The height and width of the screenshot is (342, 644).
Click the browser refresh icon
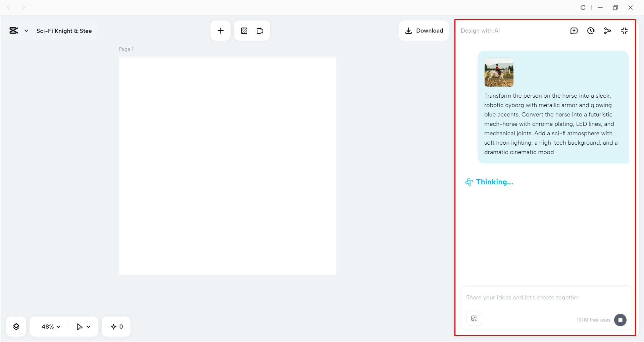[583, 7]
